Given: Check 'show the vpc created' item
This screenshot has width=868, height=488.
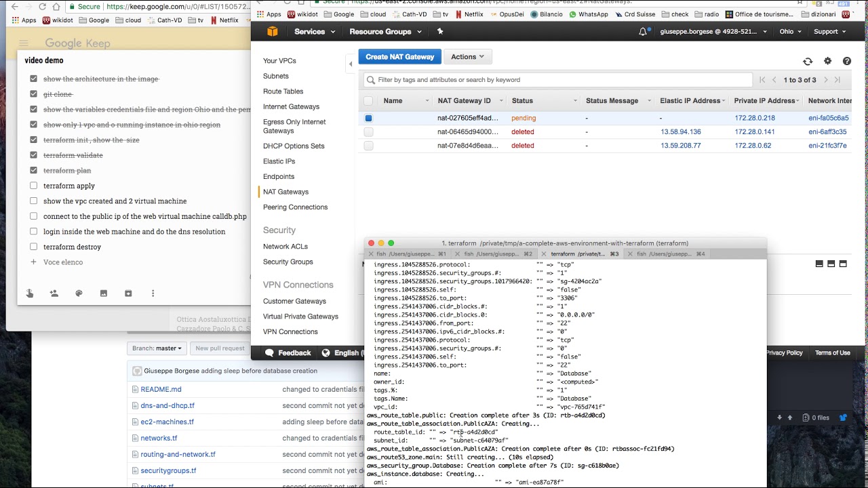Looking at the screenshot, I should [x=34, y=201].
